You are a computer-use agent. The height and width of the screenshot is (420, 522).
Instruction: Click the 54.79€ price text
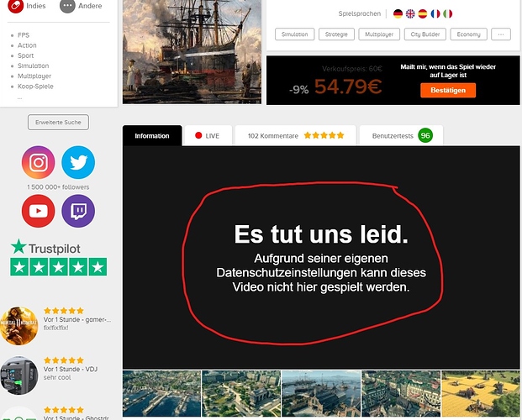(x=348, y=87)
